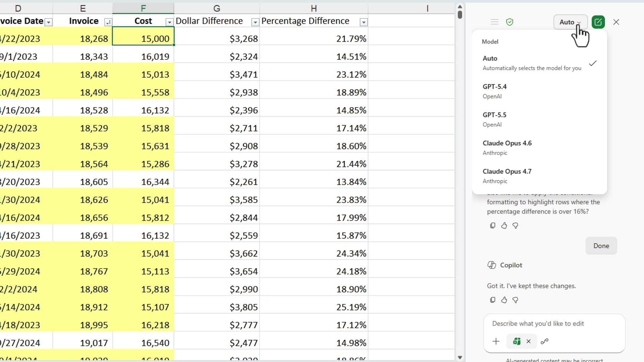Click the percentage cell 13.84%
The height and width of the screenshot is (362, 644).
click(314, 179)
